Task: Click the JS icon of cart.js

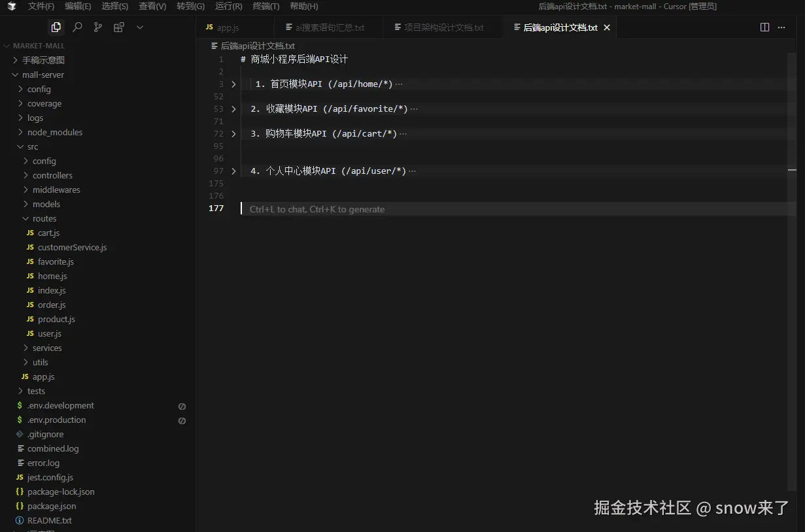Action: pyautogui.click(x=30, y=233)
